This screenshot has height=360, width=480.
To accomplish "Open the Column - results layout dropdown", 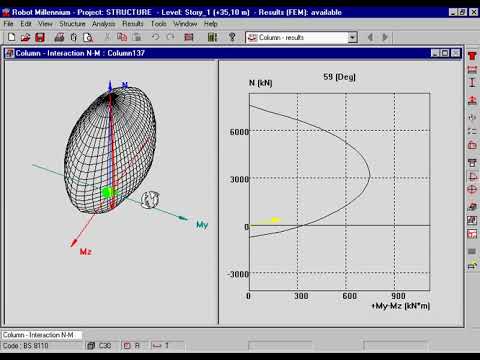I will tap(353, 37).
